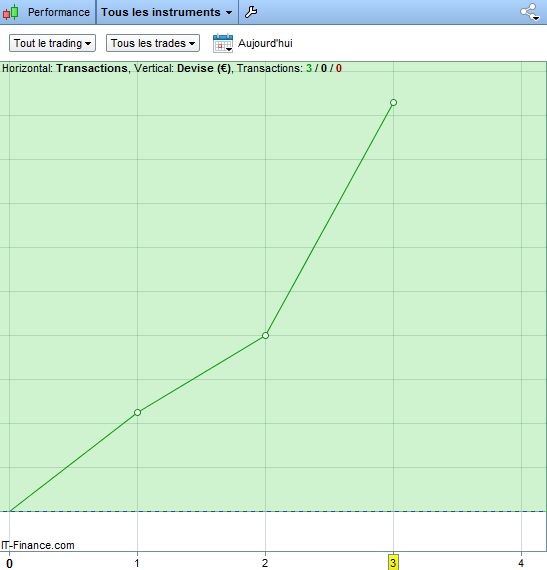This screenshot has width=547, height=570.
Task: Click the Devise (€) vertical label
Action: pyautogui.click(x=204, y=68)
